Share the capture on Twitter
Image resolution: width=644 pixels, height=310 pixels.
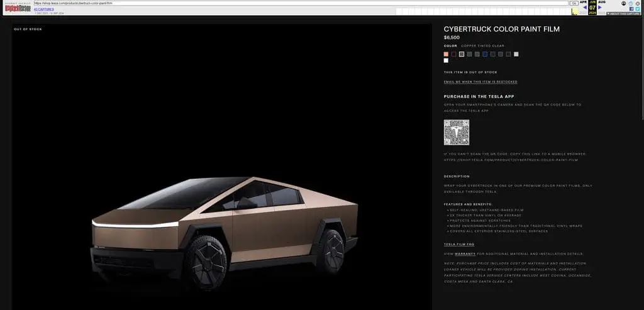(638, 9)
